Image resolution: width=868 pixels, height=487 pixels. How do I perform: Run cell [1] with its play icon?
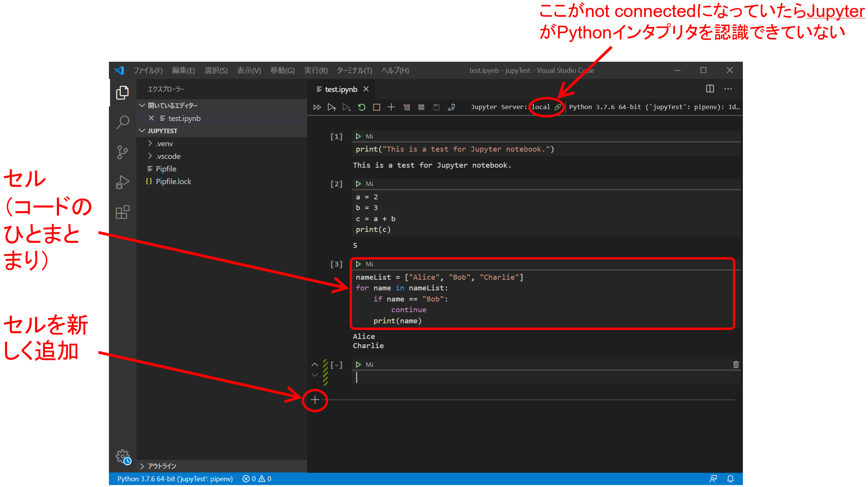[x=358, y=136]
